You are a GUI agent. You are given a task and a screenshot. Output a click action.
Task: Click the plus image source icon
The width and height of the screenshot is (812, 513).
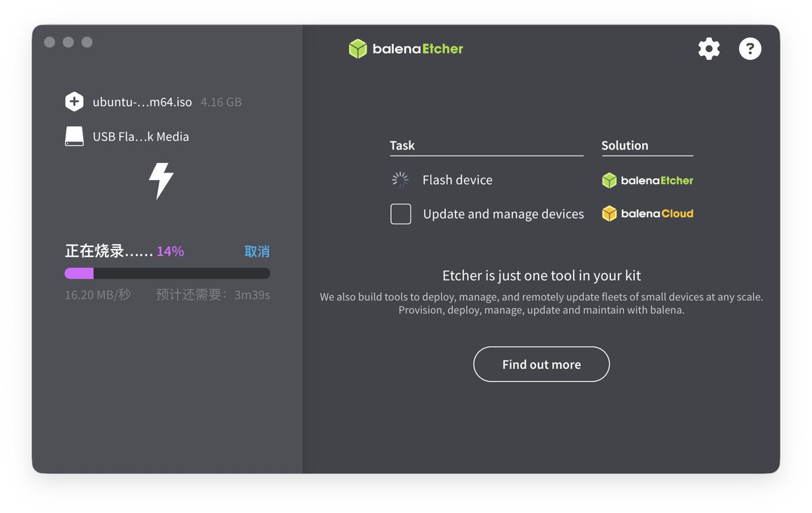[74, 102]
